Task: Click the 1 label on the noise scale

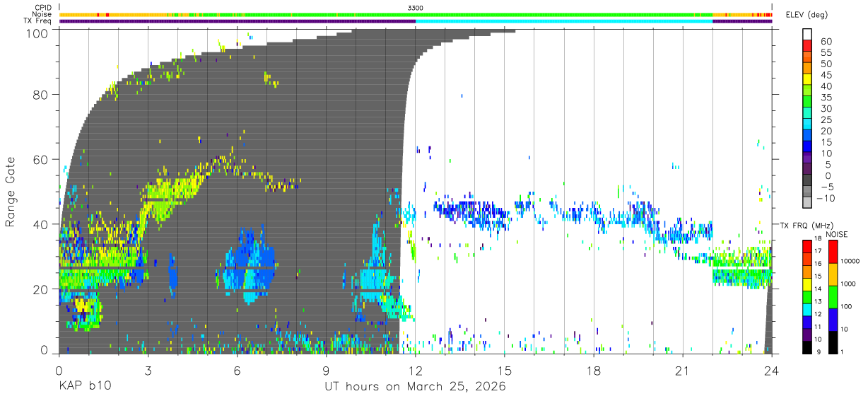Action: point(843,351)
